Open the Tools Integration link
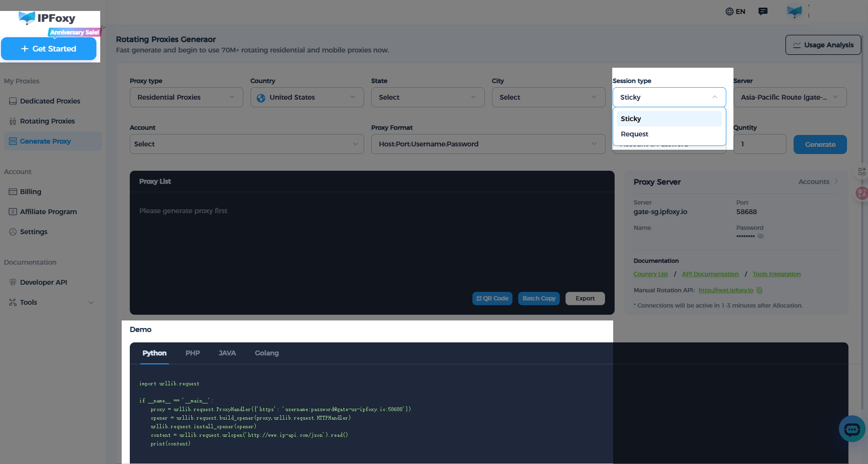 pos(777,274)
